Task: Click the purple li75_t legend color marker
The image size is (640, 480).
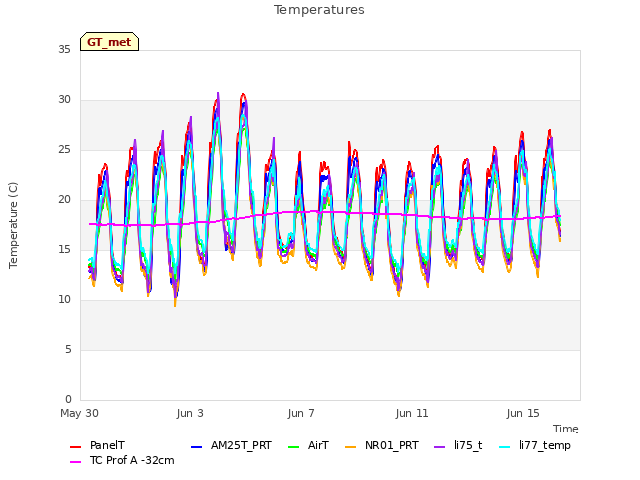Action: [440, 447]
